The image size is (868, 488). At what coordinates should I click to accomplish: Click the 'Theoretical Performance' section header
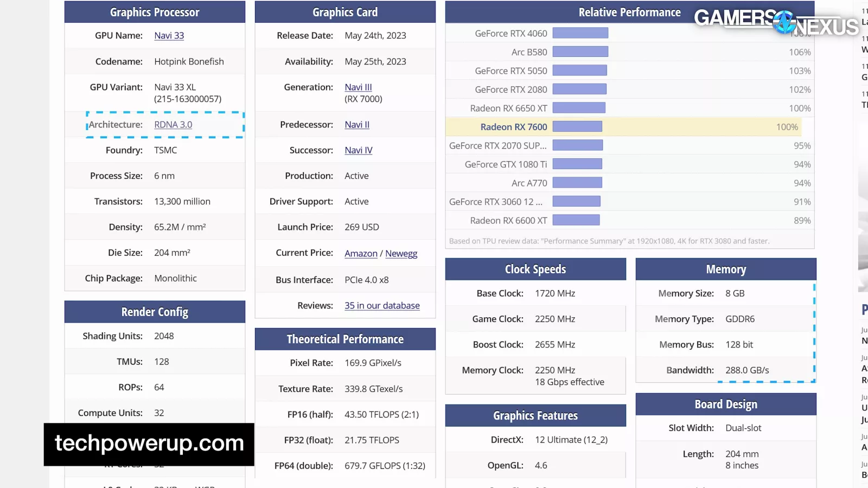(345, 339)
